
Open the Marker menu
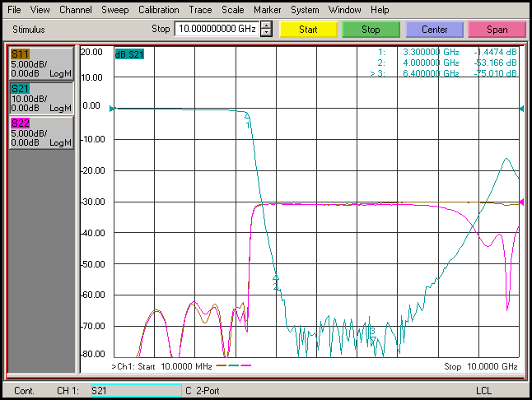pos(267,10)
